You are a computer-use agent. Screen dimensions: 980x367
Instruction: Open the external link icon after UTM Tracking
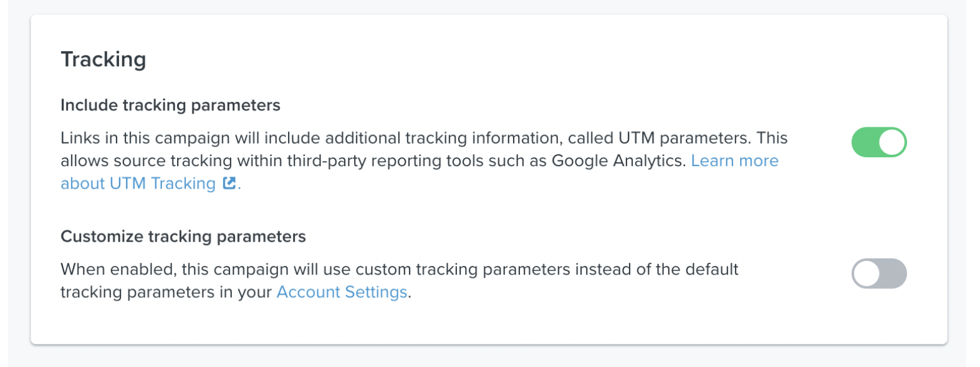[x=229, y=183]
